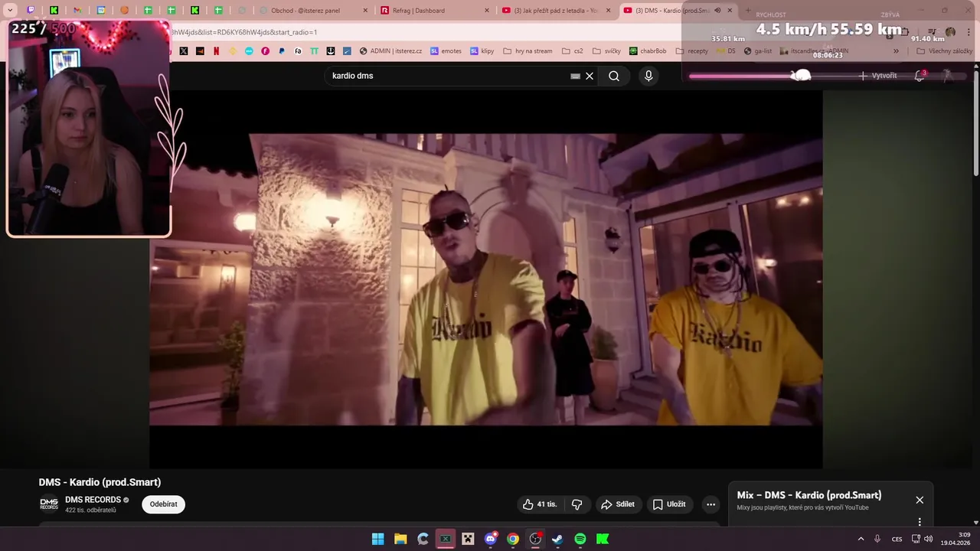Open the on-screen keyboard icon in search
The height and width of the screenshot is (551, 980).
(575, 76)
